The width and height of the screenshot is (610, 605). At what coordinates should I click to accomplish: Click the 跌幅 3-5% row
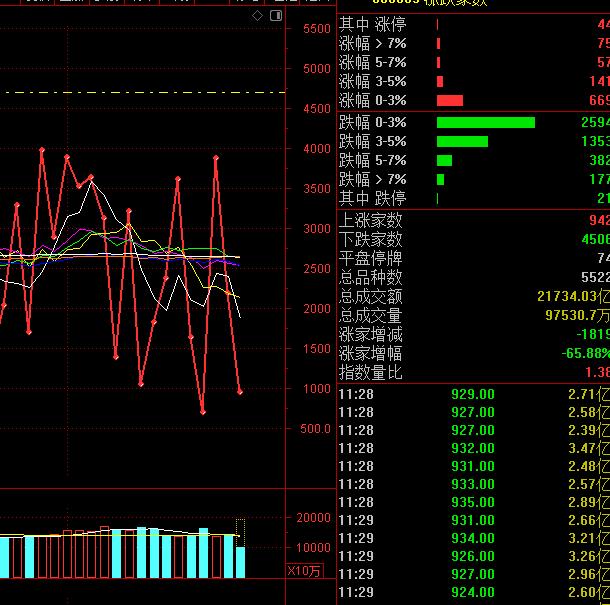[473, 141]
